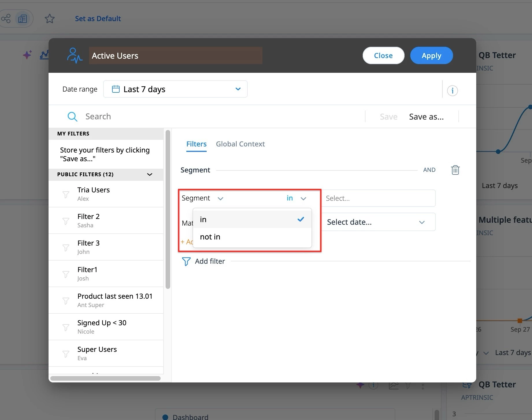Click the calendar icon in date range

tap(116, 89)
